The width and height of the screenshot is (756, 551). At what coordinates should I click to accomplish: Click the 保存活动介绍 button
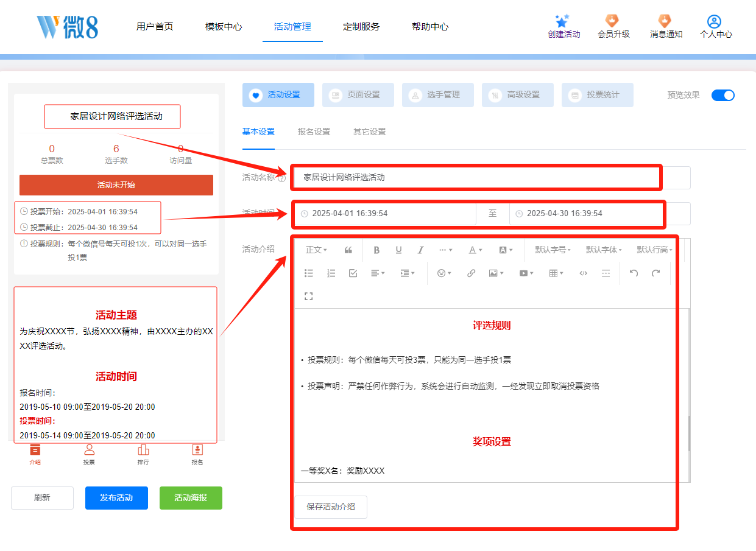[x=331, y=507]
